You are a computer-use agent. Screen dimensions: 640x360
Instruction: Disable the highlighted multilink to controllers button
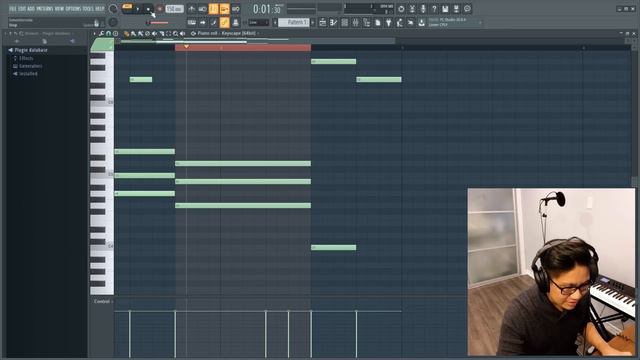pos(224,22)
